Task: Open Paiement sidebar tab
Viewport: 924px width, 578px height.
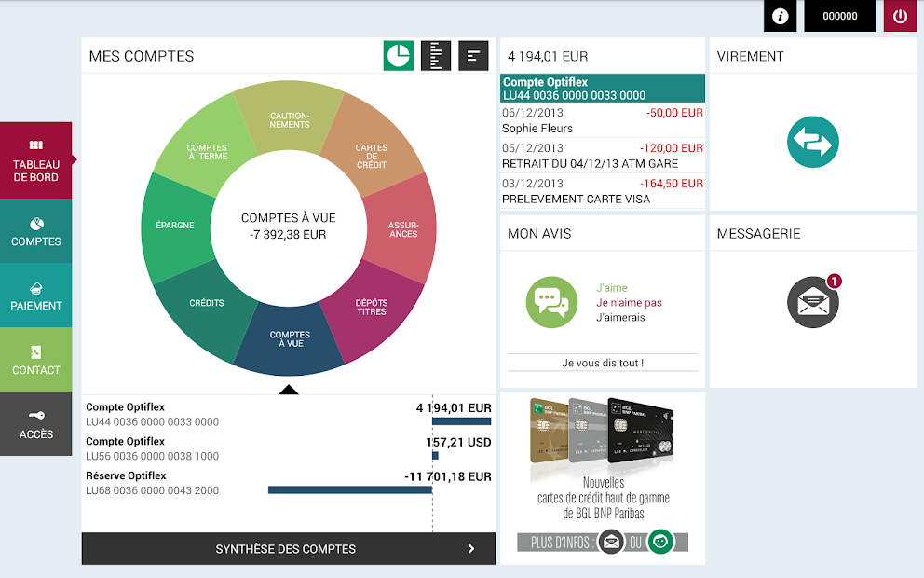Action: coord(36,296)
